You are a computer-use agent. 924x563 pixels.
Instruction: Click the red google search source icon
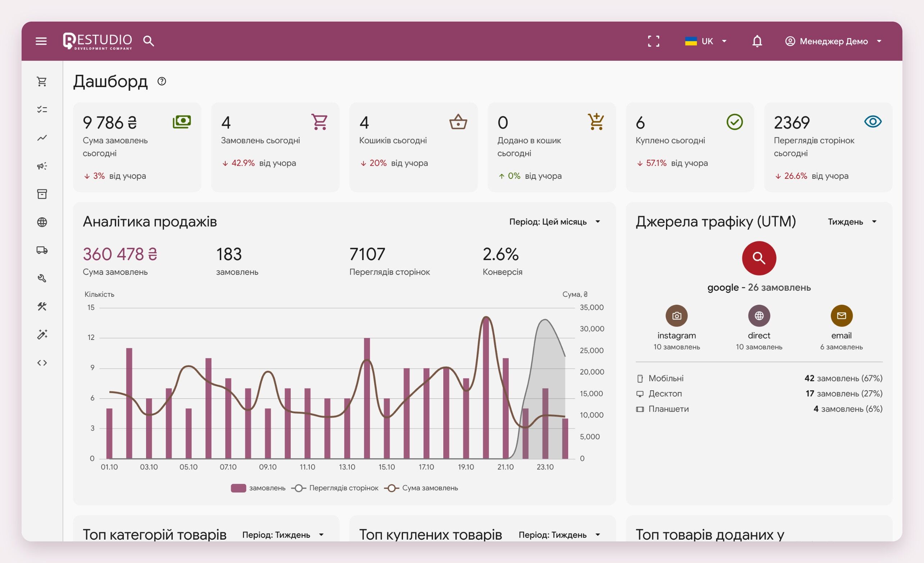[759, 258]
